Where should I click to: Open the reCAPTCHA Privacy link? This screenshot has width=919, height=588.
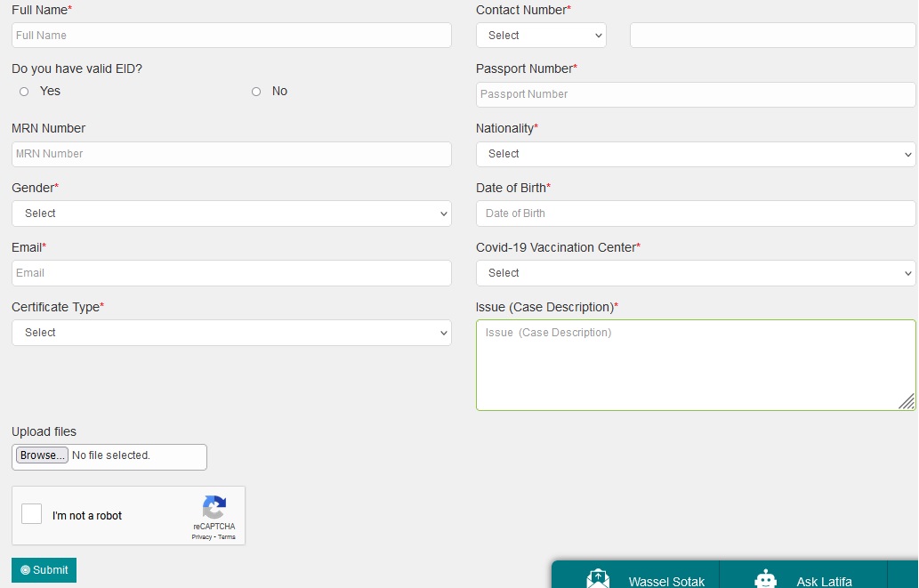201,537
